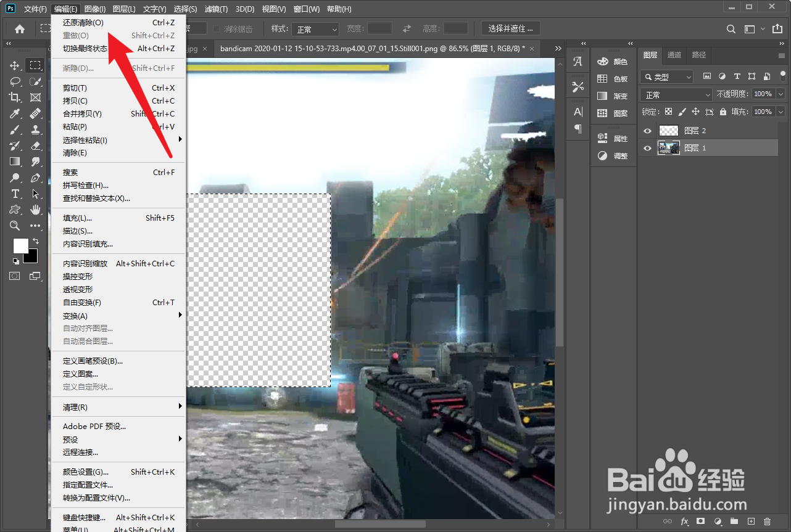Reset default foreground and background colors
791x532 pixels.
[x=16, y=261]
